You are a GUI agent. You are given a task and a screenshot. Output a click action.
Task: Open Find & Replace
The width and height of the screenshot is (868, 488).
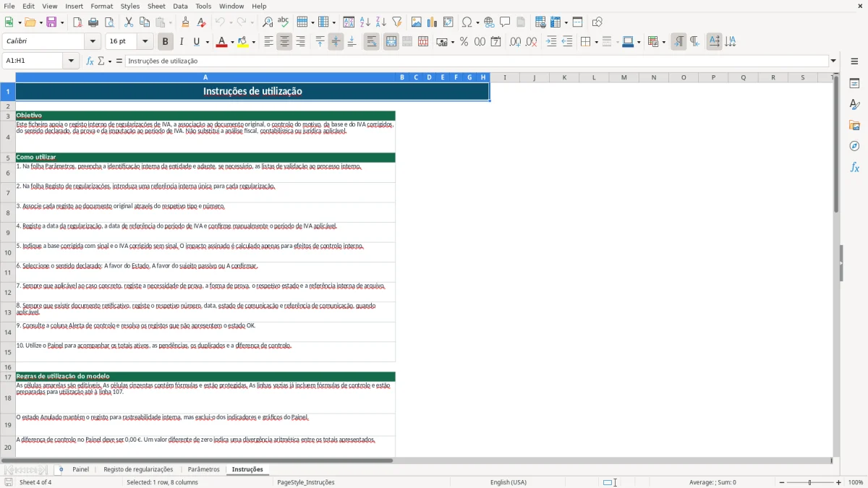[268, 22]
